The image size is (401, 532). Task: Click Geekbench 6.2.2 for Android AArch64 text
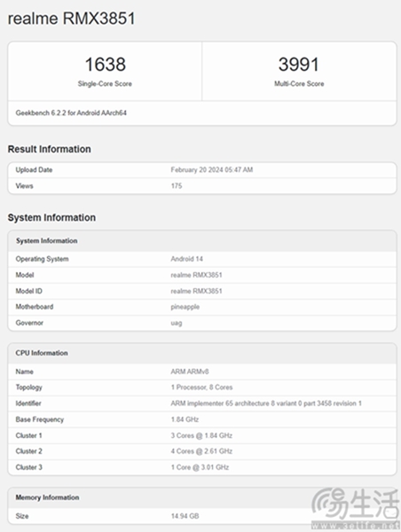pyautogui.click(x=71, y=113)
